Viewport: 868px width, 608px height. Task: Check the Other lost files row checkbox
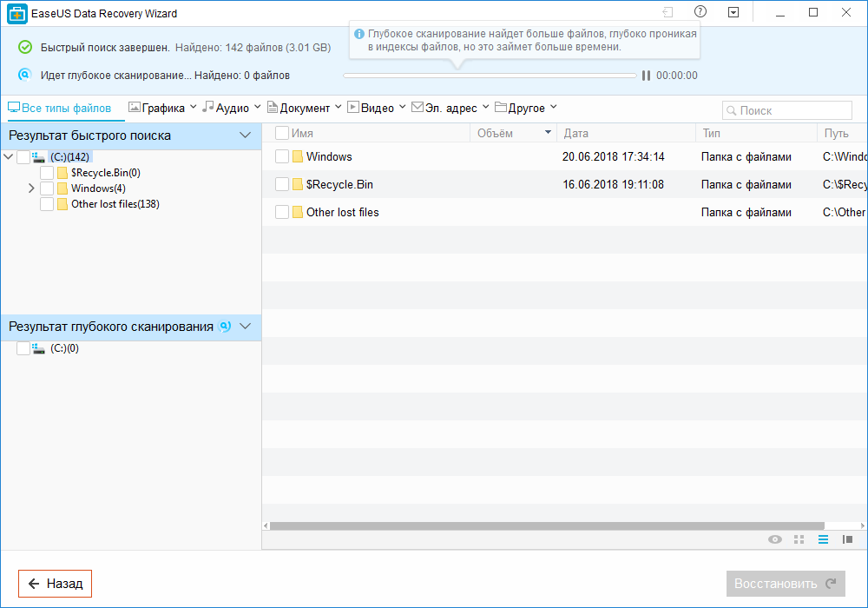282,212
